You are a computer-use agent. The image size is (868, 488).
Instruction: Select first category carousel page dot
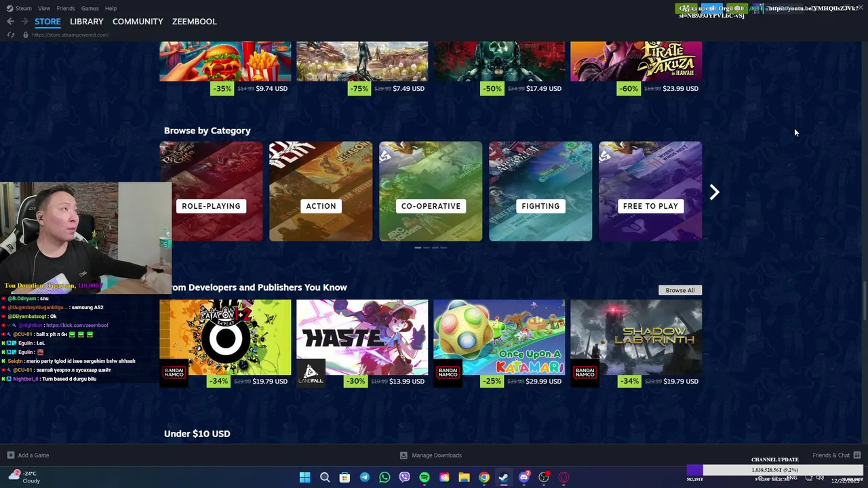[418, 248]
